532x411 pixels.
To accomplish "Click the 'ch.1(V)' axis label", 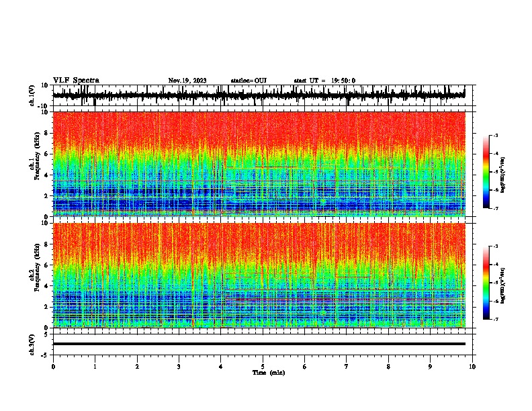I will (x=32, y=95).
